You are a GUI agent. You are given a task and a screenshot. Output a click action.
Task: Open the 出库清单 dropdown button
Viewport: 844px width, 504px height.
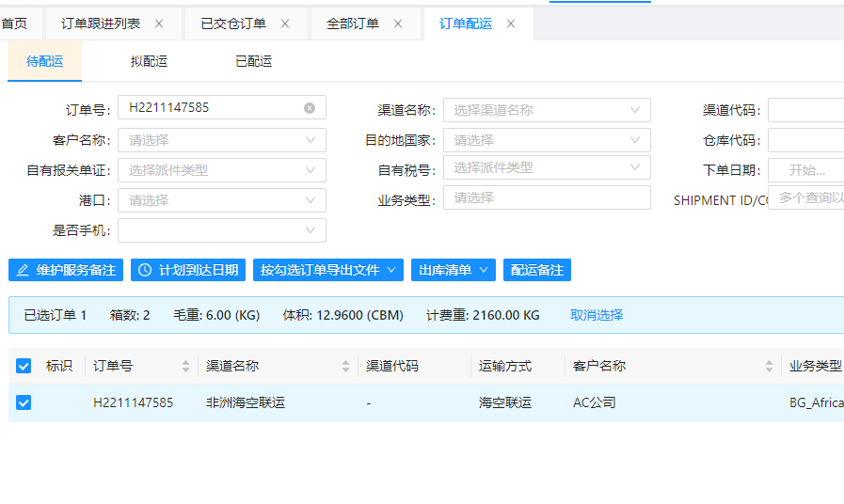click(x=453, y=270)
